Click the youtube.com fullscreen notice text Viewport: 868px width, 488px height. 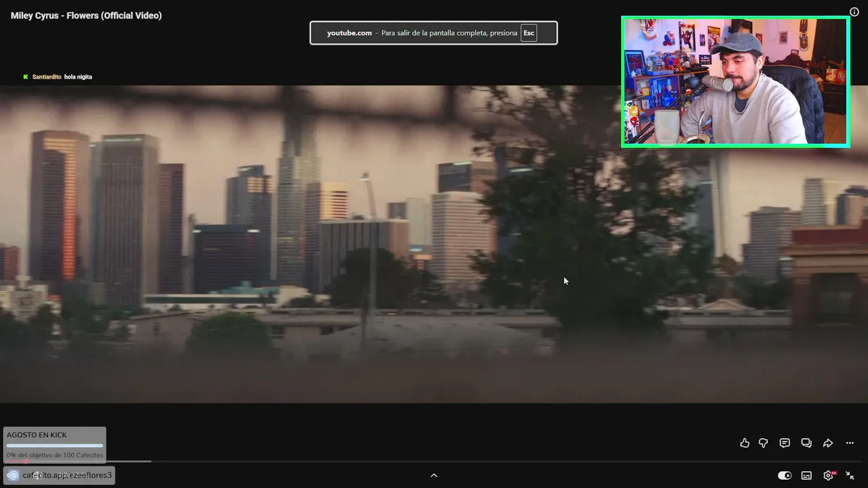(x=349, y=33)
